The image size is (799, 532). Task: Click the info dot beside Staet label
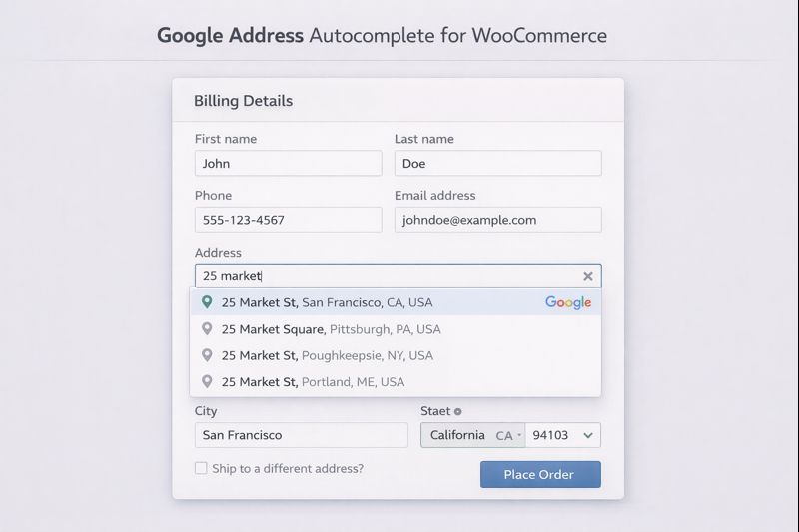(x=458, y=411)
